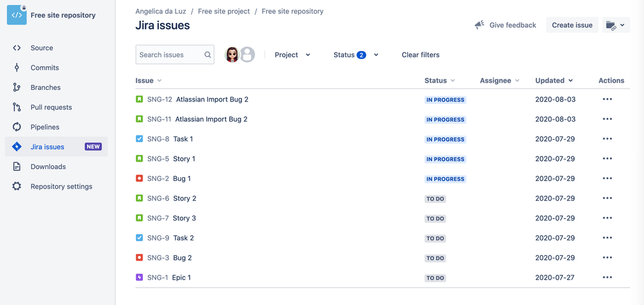Click the Free site repository code logo icon

[x=17, y=16]
